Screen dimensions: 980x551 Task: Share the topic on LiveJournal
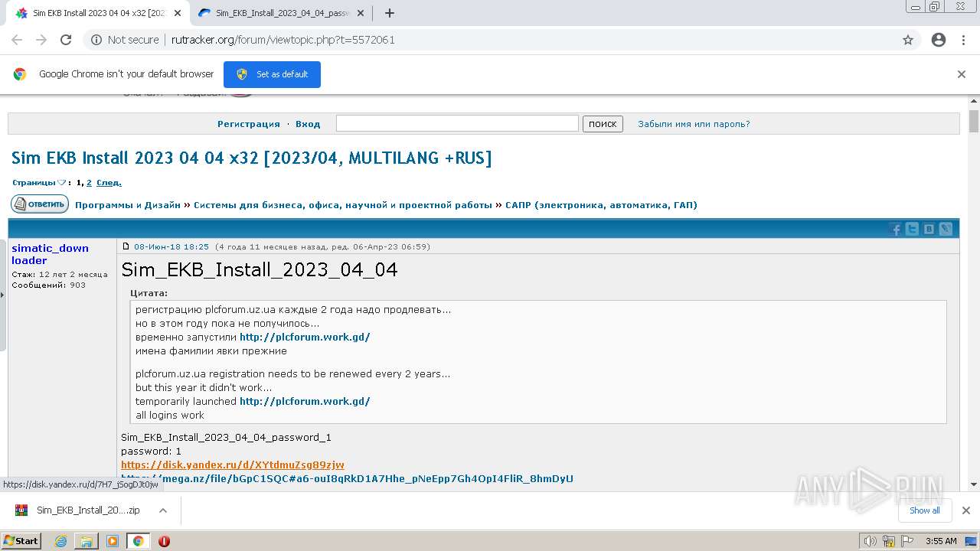coord(946,229)
